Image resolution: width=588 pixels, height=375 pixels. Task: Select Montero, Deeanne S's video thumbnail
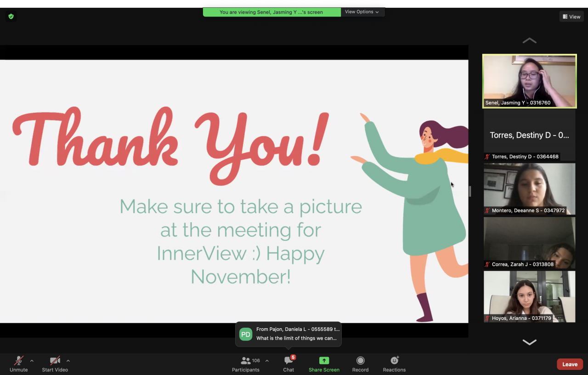(529, 189)
